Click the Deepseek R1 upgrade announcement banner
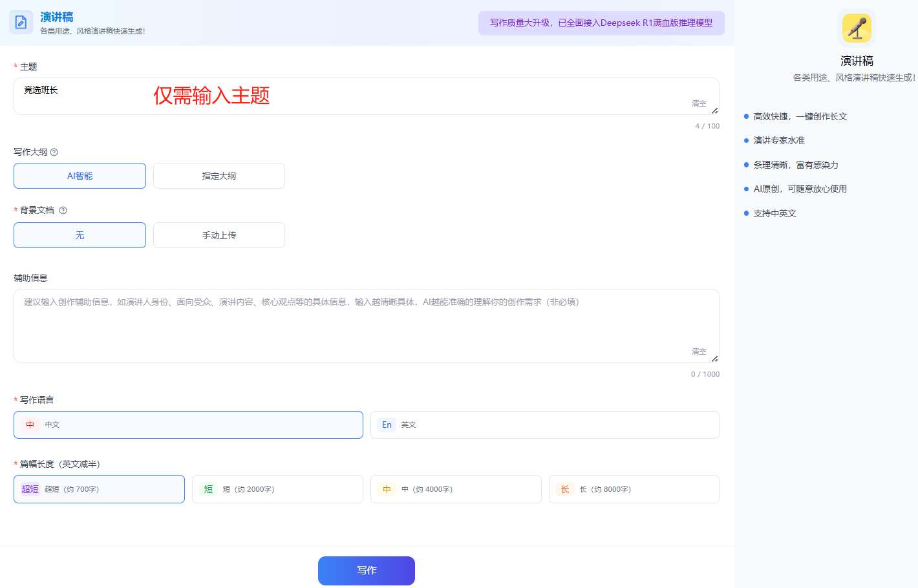Image resolution: width=918 pixels, height=588 pixels. point(601,22)
